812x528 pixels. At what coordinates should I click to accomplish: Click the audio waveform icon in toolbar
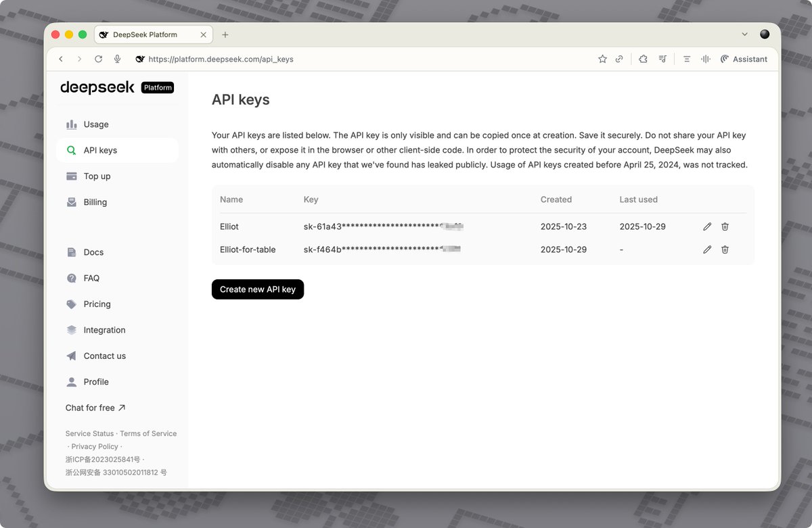pos(706,59)
